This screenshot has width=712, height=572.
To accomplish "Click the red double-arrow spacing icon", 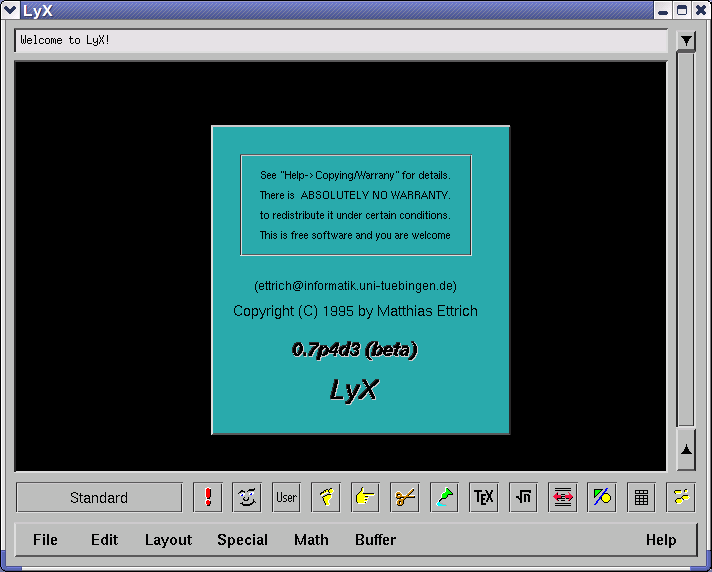I will (563, 497).
